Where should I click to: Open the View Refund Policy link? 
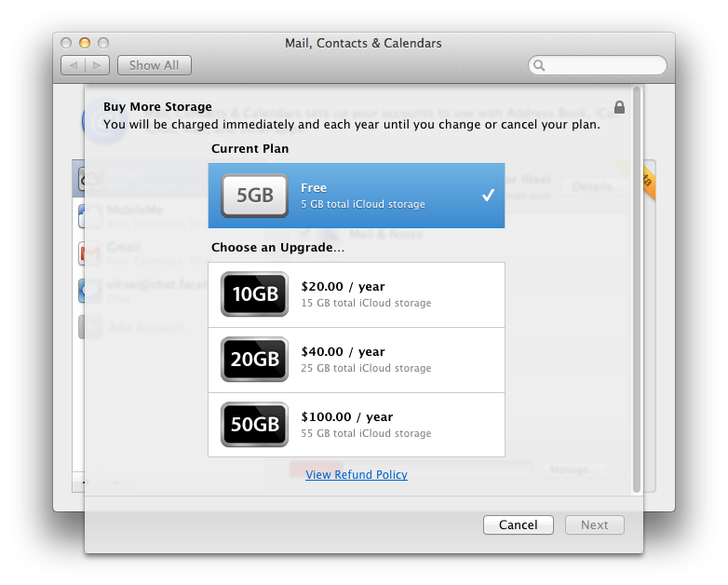coord(357,474)
